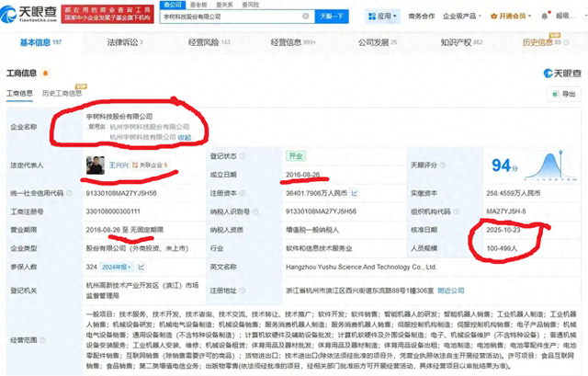Click the help icon beside 天眼评分
The width and height of the screenshot is (588, 376).
tap(443, 165)
